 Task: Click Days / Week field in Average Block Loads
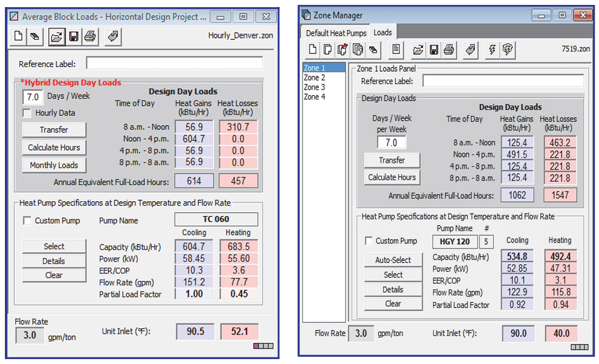click(x=33, y=97)
